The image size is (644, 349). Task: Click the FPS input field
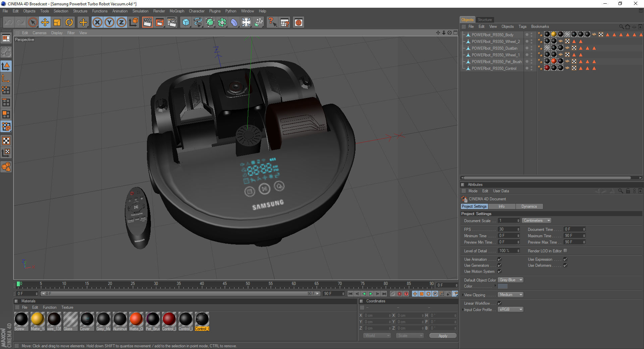click(x=508, y=229)
